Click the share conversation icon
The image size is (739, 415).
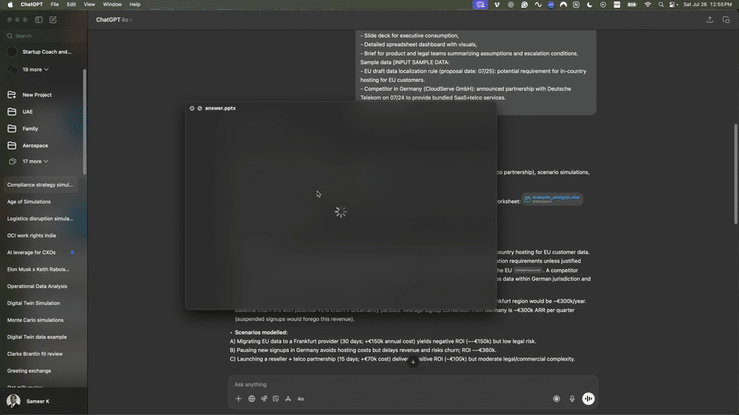click(x=710, y=20)
